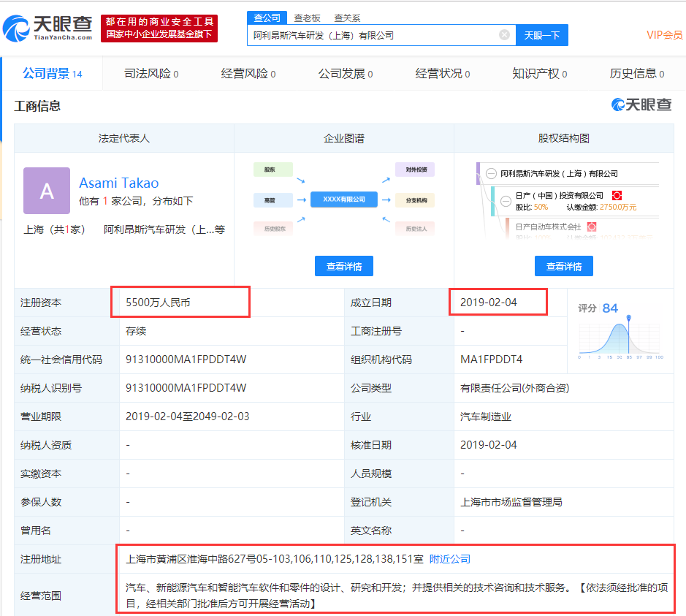Switch to the 查老板 search tab
The height and width of the screenshot is (616, 686).
coord(307,18)
